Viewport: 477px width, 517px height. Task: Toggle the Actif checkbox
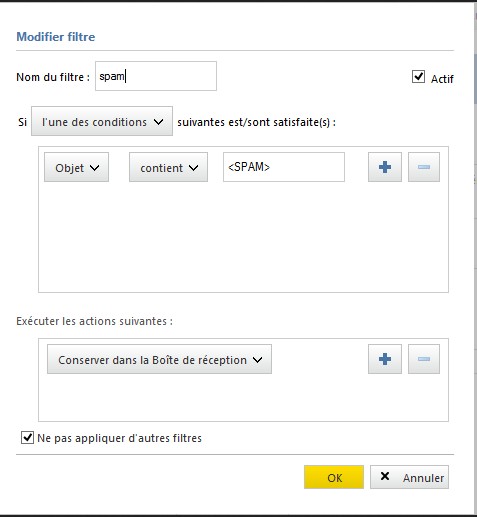click(x=418, y=77)
